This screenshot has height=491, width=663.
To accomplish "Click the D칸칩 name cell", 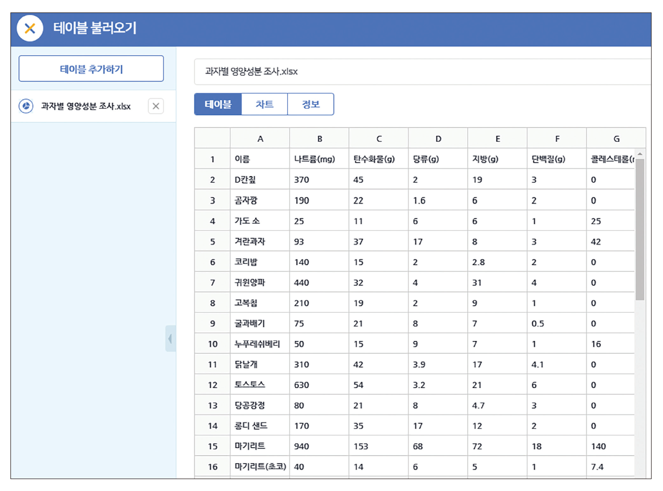I will (260, 180).
